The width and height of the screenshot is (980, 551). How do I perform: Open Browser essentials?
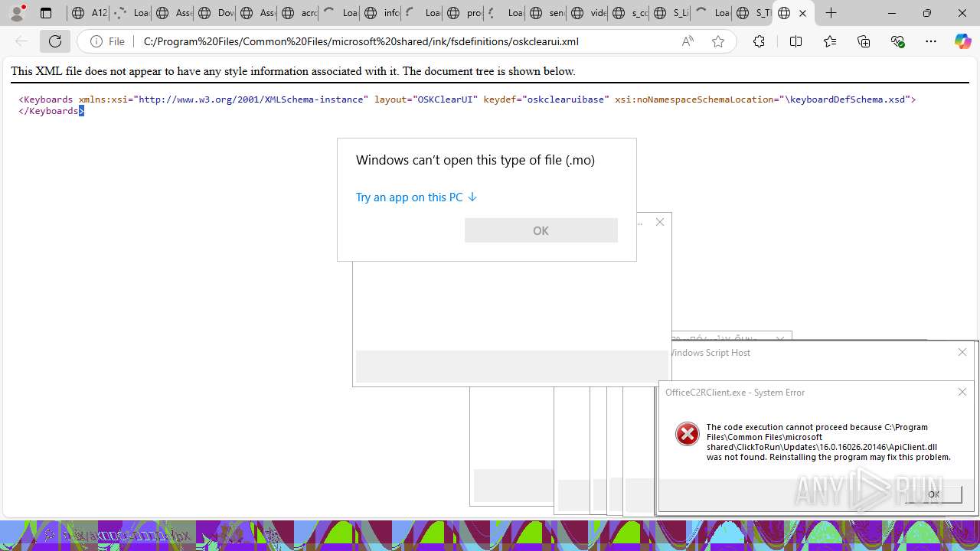click(x=897, y=41)
